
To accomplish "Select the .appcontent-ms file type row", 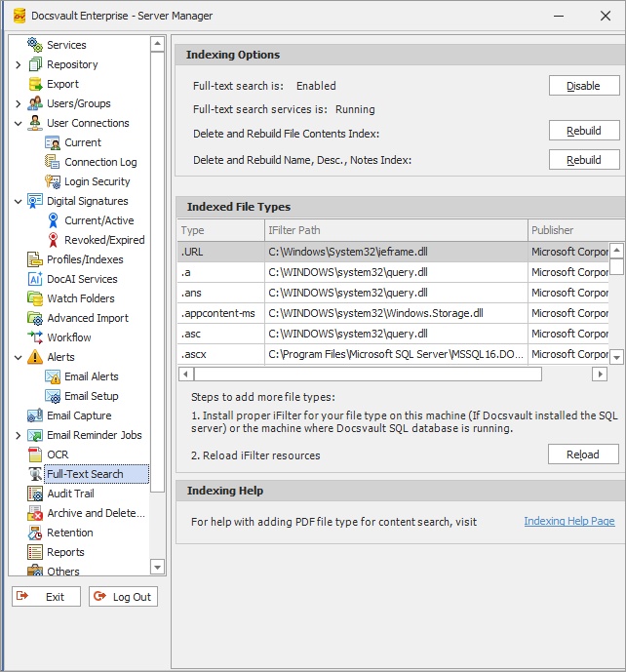I will [x=393, y=313].
